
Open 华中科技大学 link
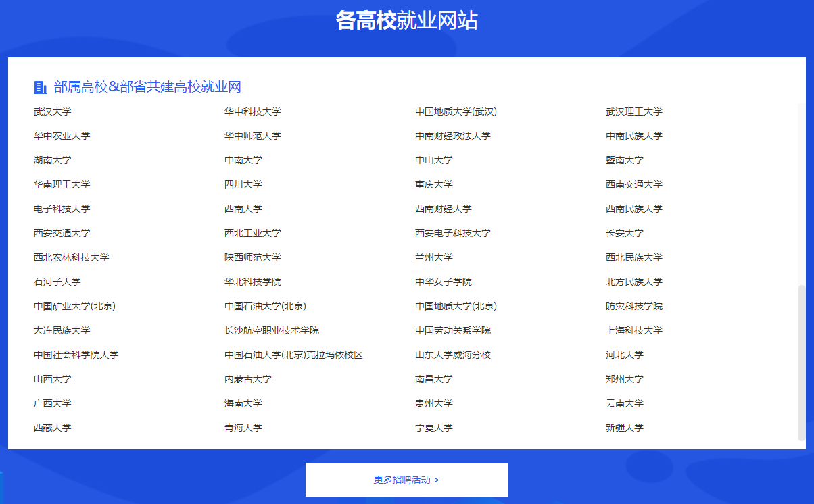click(x=253, y=111)
